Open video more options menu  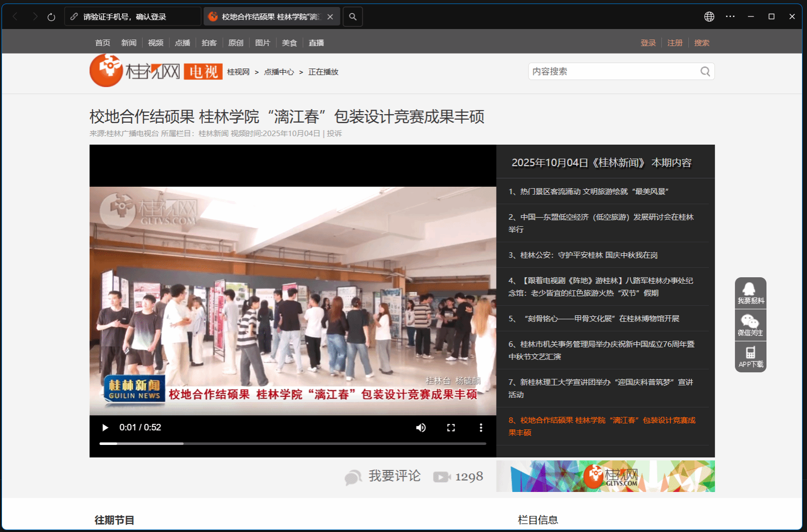(481, 427)
